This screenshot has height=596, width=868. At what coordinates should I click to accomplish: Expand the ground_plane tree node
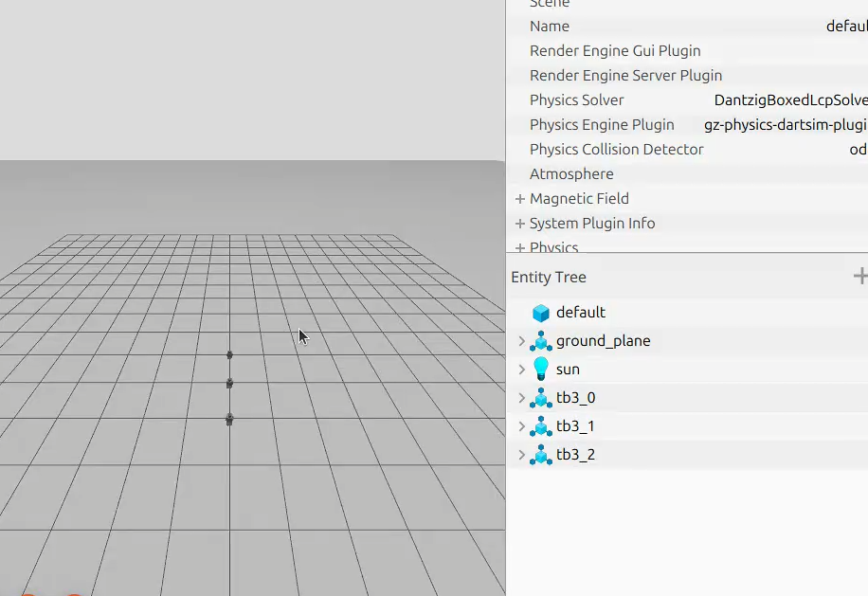[521, 341]
